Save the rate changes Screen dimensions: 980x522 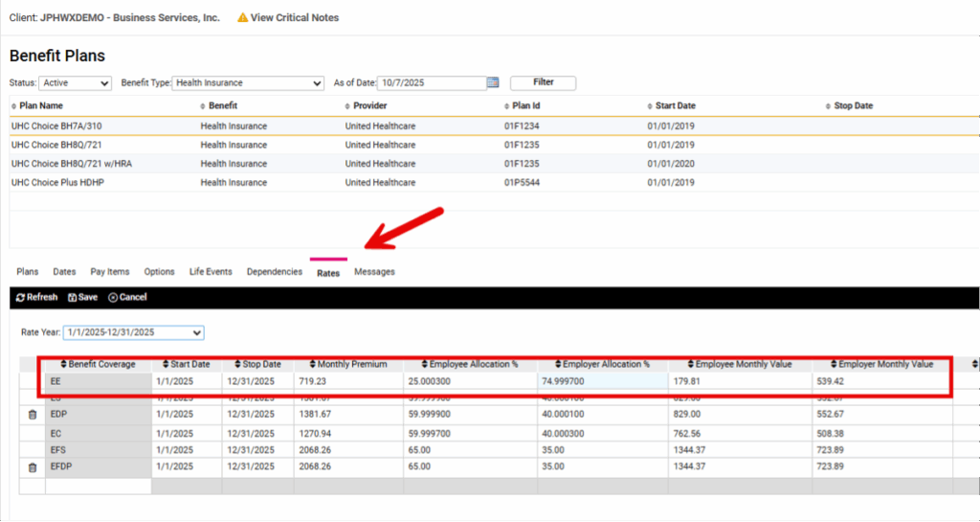click(83, 298)
